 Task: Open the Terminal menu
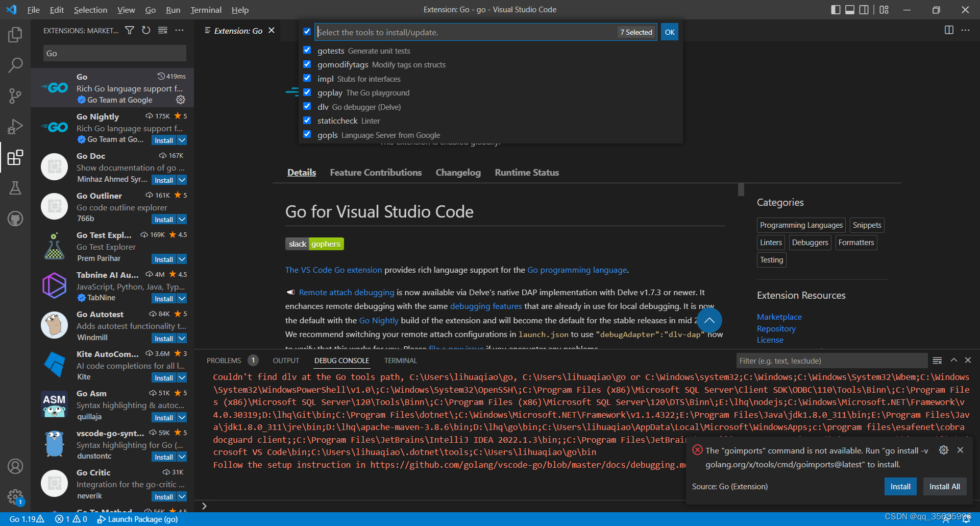coord(206,10)
